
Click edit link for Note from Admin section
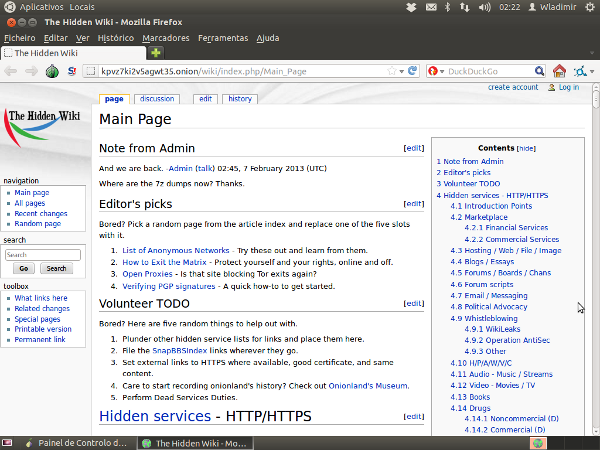pyautogui.click(x=414, y=148)
